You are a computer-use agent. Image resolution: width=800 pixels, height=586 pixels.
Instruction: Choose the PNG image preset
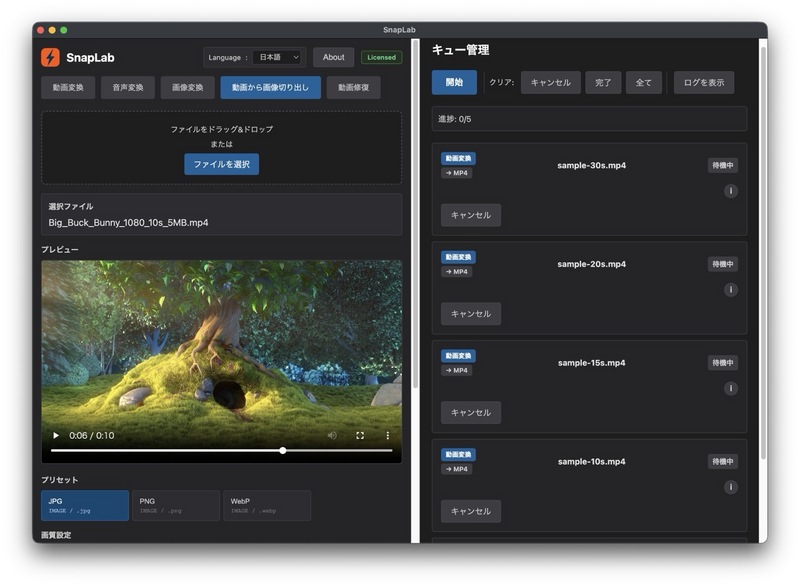175,505
